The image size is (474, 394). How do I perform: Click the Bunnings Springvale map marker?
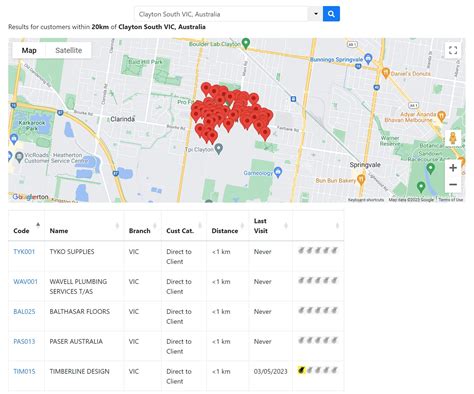click(x=368, y=58)
